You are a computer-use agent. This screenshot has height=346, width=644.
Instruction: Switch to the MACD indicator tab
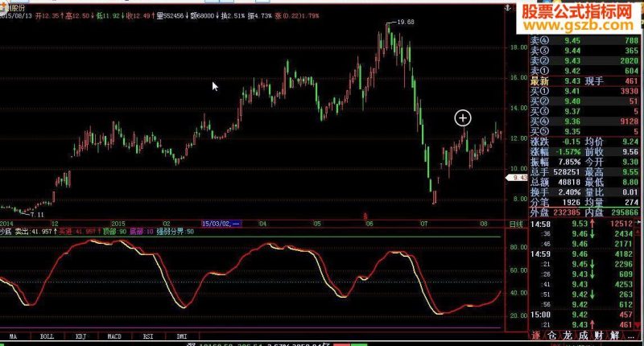114,336
